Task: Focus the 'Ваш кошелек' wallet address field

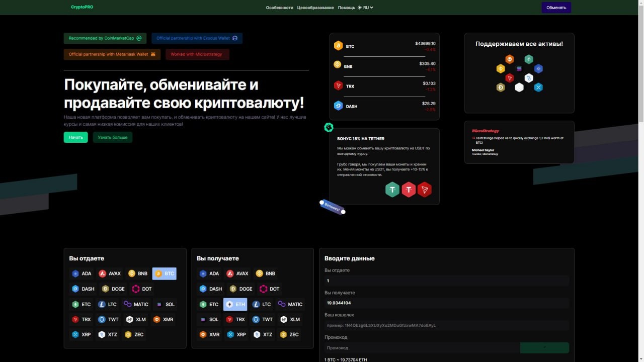Action: point(447,325)
